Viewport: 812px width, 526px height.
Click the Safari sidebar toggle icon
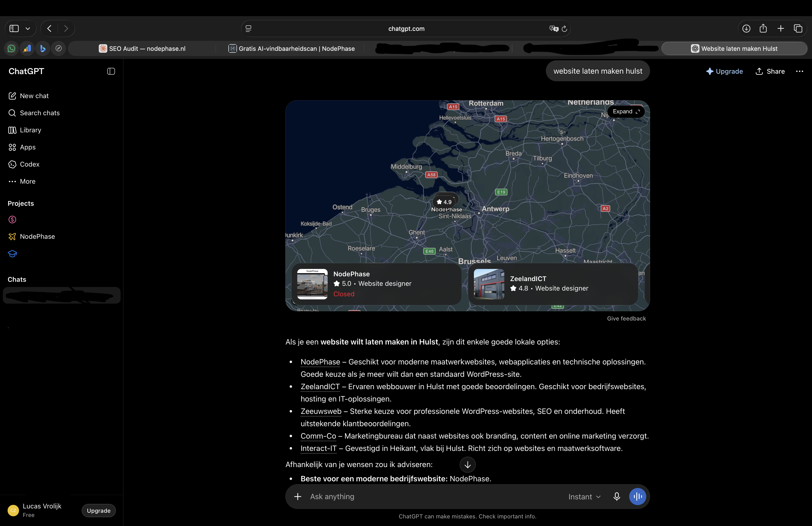pyautogui.click(x=14, y=29)
